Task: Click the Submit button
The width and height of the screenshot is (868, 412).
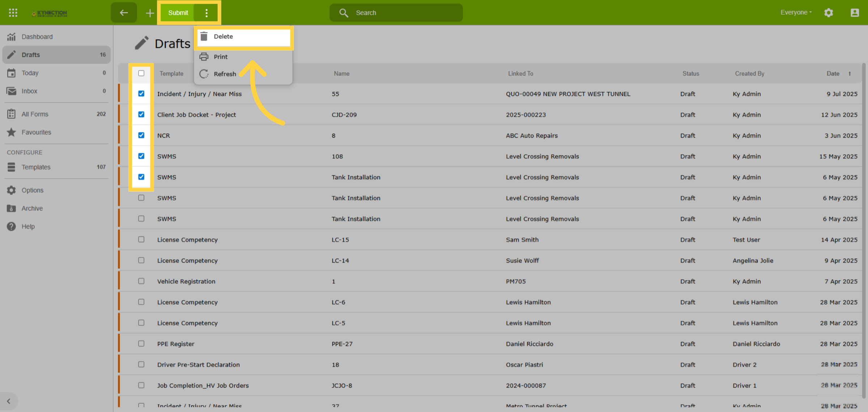Action: point(178,13)
